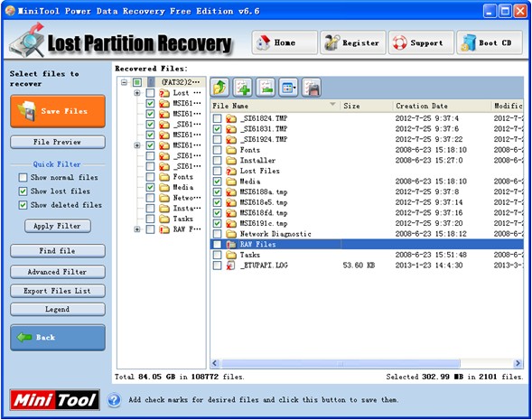This screenshot has height=420, width=532.
Task: Select Netwo... folder in the tree
Action: point(187,198)
